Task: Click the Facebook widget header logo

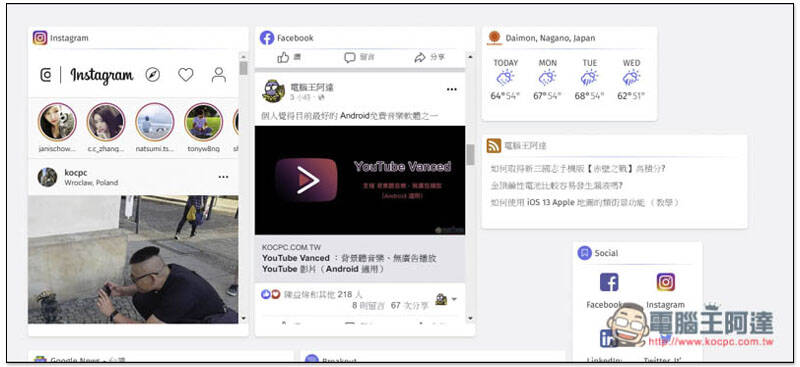Action: (x=267, y=38)
